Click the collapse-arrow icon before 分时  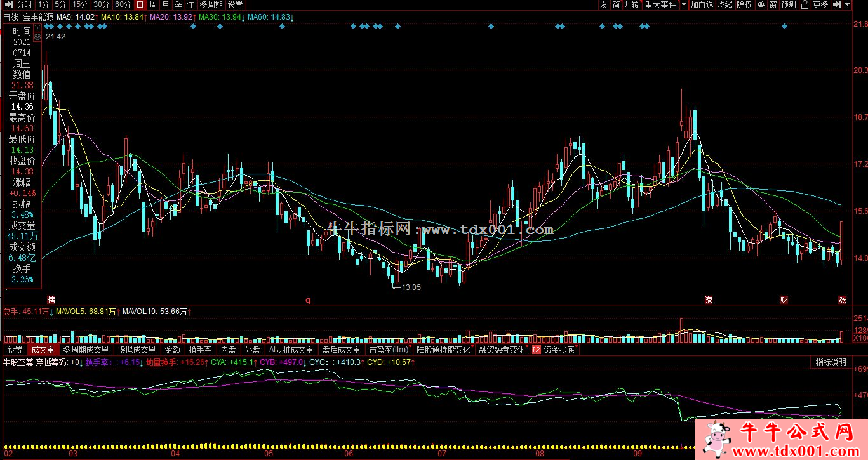tap(8, 4)
